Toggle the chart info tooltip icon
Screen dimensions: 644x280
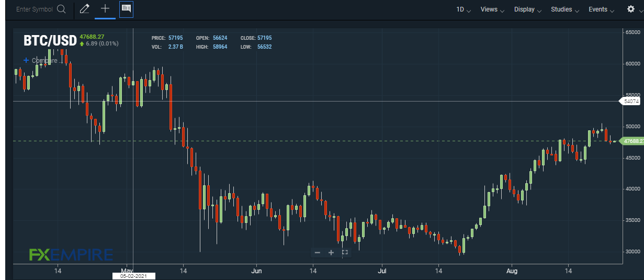(x=126, y=9)
